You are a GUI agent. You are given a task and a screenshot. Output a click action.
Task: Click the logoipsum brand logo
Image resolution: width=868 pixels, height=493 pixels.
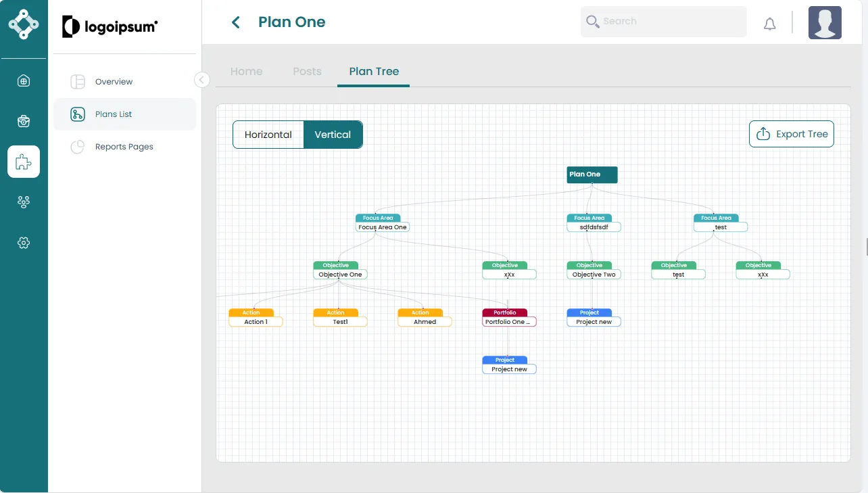coord(110,26)
